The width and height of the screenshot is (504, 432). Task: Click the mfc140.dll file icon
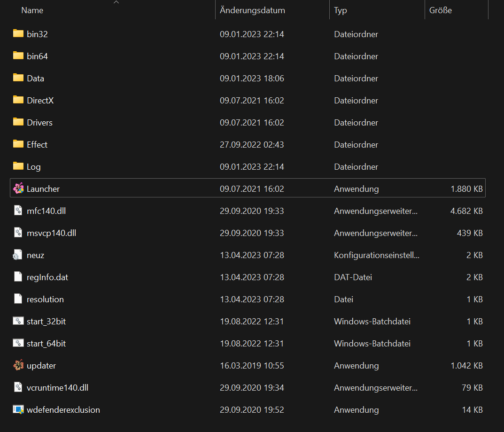tap(18, 211)
